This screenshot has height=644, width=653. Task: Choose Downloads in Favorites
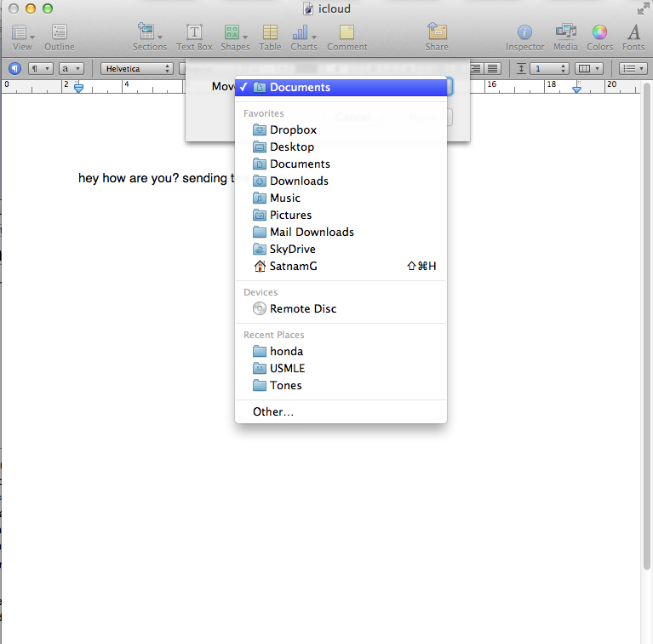click(x=341, y=181)
